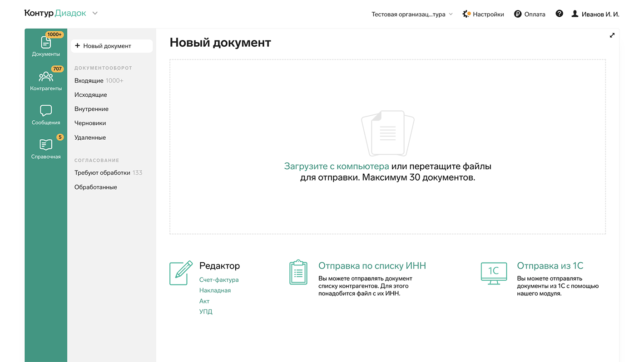
Task: Open the Сообщения chat bubble icon
Action: point(46,111)
